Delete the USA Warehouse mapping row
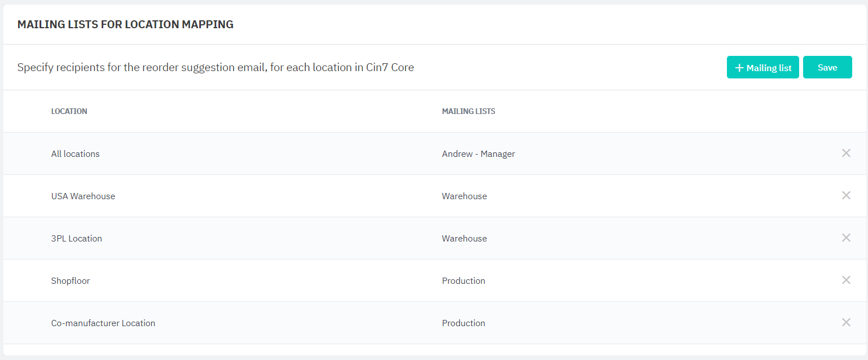The image size is (868, 360). [846, 195]
